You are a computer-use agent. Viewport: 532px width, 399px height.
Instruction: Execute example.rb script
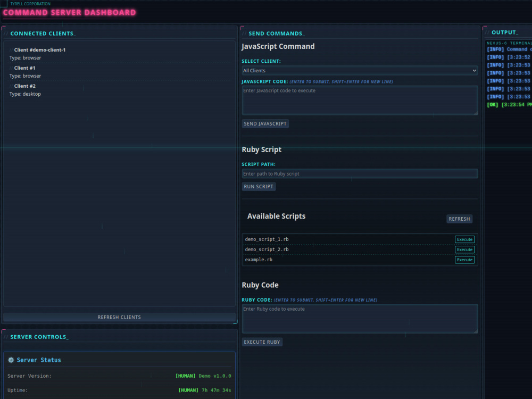(x=464, y=260)
